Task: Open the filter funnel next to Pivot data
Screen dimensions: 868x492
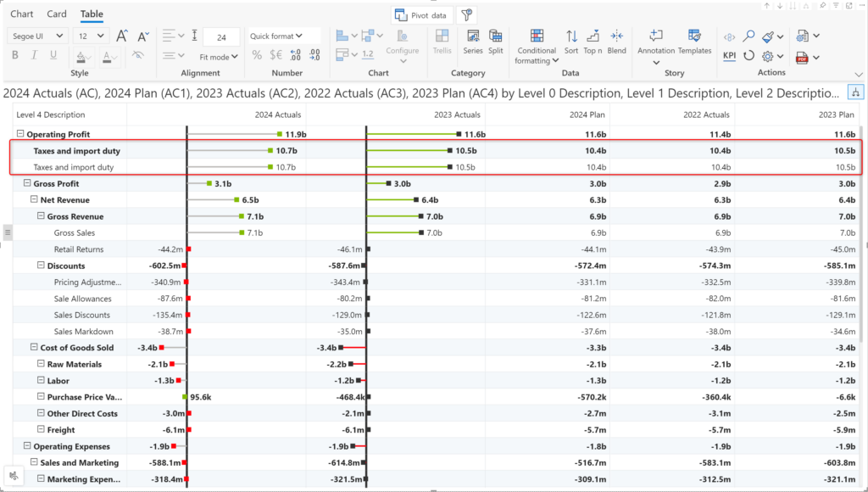Action: (x=467, y=14)
